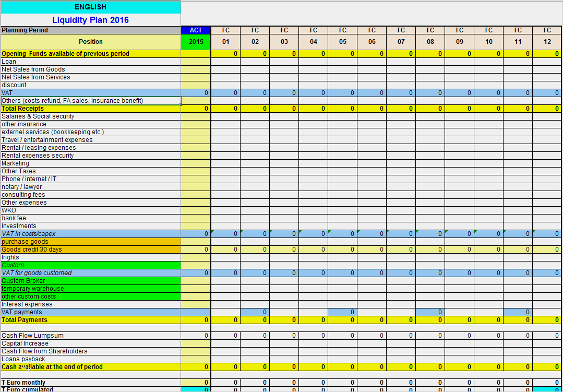This screenshot has width=563, height=392.
Task: Click the Net Sales from Goods label
Action: [90, 69]
